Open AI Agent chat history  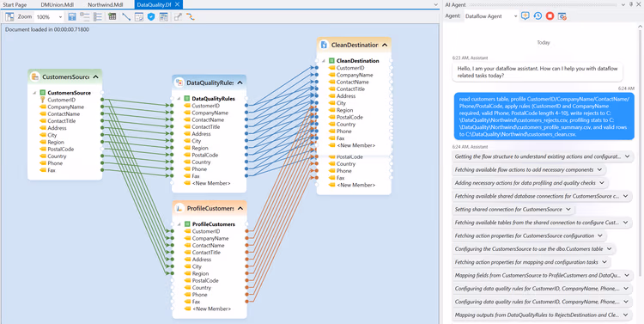pyautogui.click(x=538, y=16)
